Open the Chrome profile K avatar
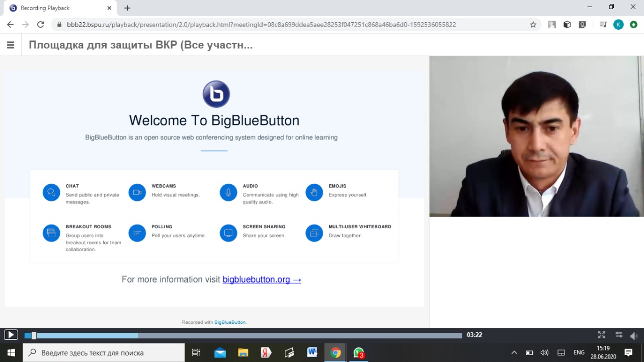 tap(618, 24)
